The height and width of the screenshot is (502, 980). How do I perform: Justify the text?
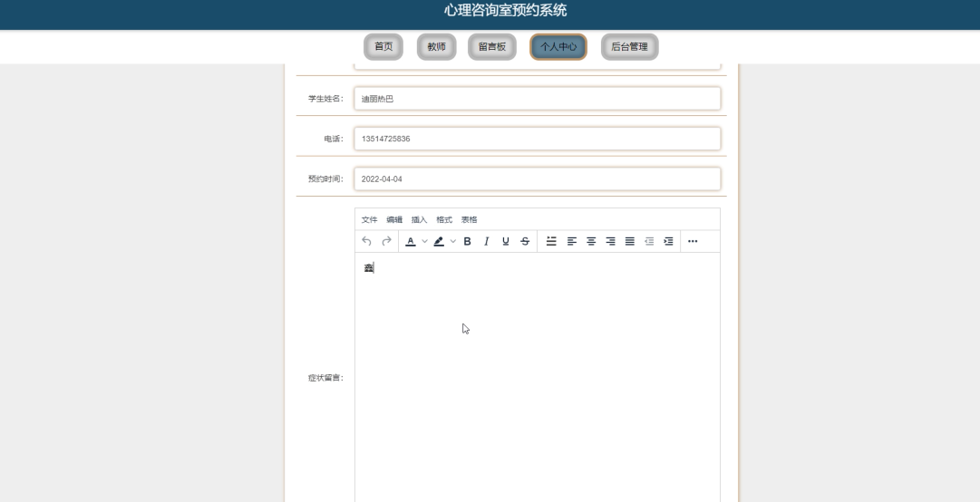pos(630,241)
